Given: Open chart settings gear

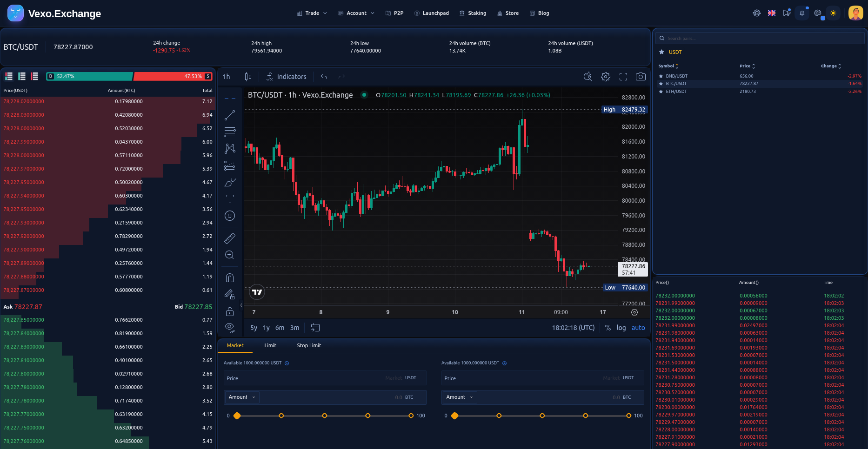Looking at the screenshot, I should [x=606, y=77].
